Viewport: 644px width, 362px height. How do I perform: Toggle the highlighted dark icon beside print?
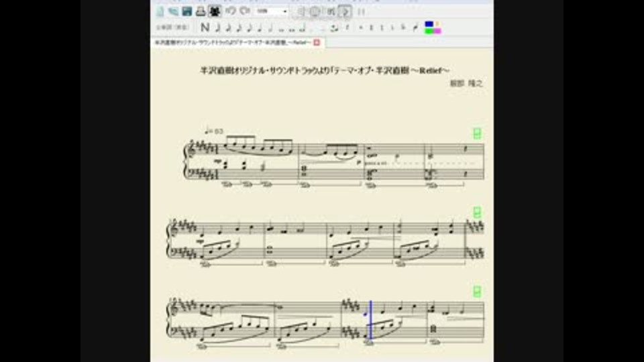tap(215, 11)
